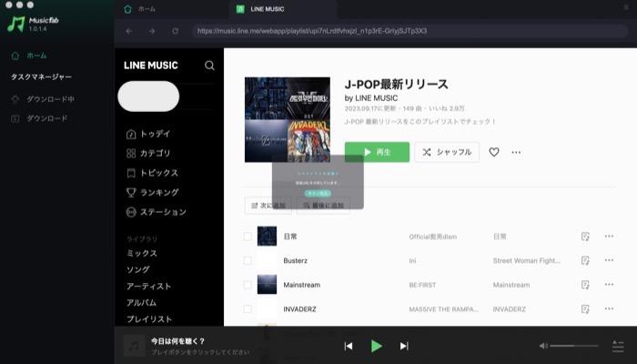The image size is (637, 364).
Task: Open the ダウンロード中 list
Action: point(43,98)
